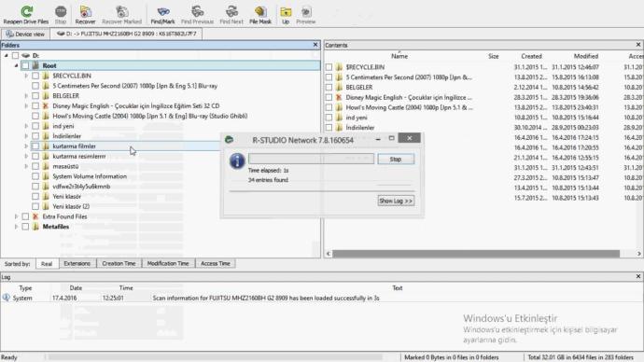Sort by Access Time tab
The height and width of the screenshot is (362, 644).
[x=216, y=263]
